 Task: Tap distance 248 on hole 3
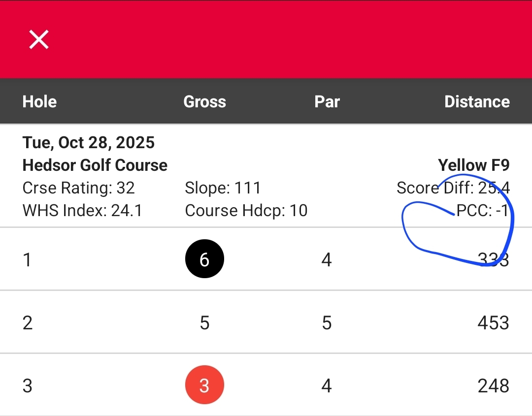coord(493,386)
